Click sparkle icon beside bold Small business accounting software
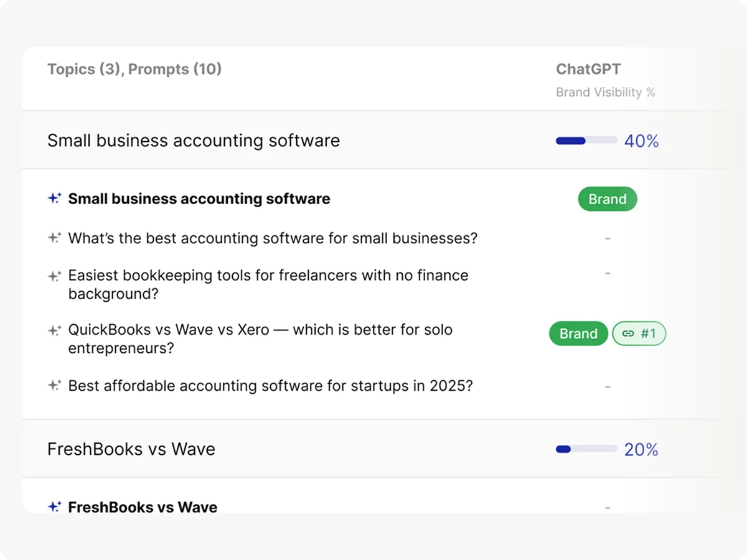 [x=55, y=198]
